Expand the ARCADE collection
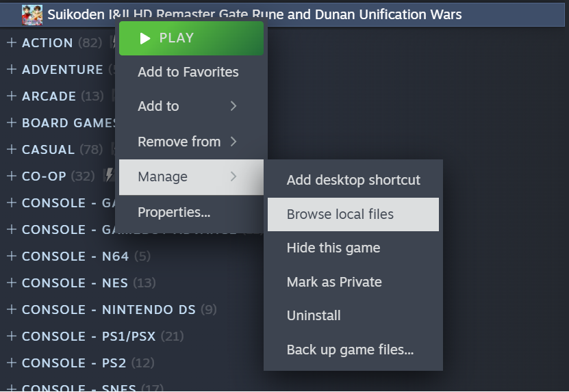569x392 pixels. pos(11,96)
